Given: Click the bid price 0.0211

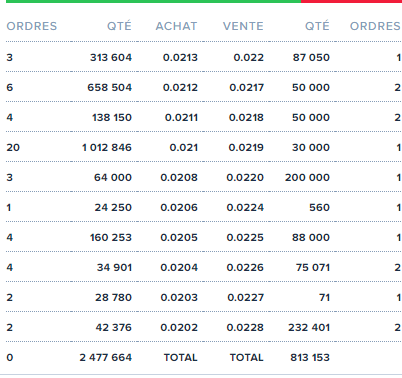Looking at the screenshot, I should 181,118.
